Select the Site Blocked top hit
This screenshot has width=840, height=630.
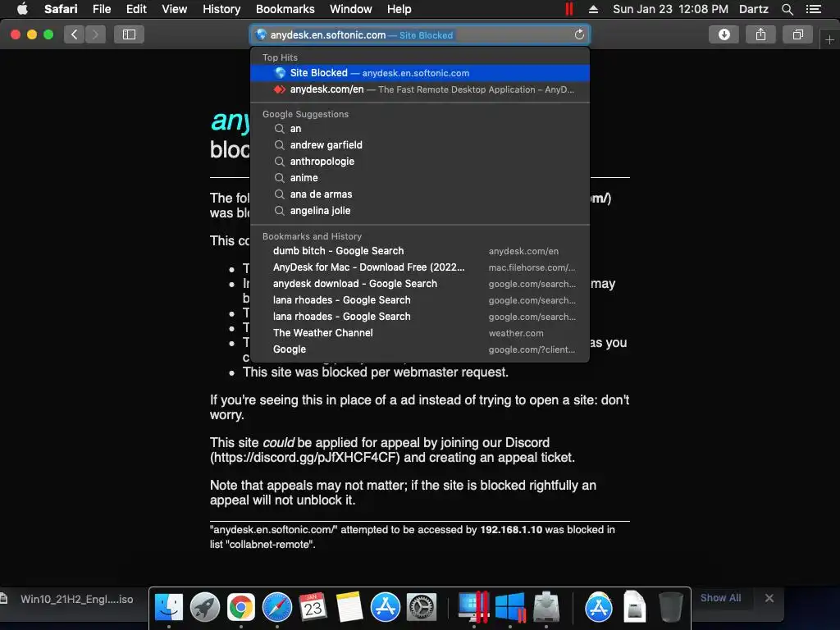pos(420,73)
